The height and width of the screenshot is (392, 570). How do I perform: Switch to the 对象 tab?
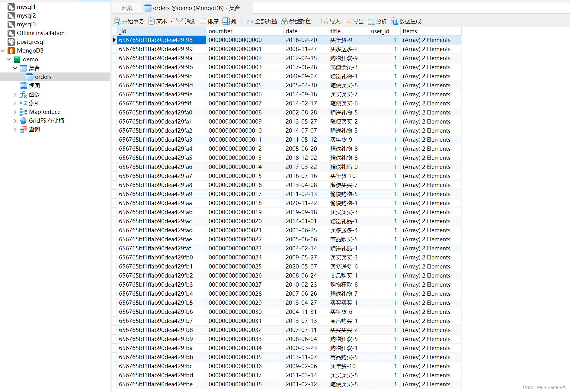(x=127, y=8)
